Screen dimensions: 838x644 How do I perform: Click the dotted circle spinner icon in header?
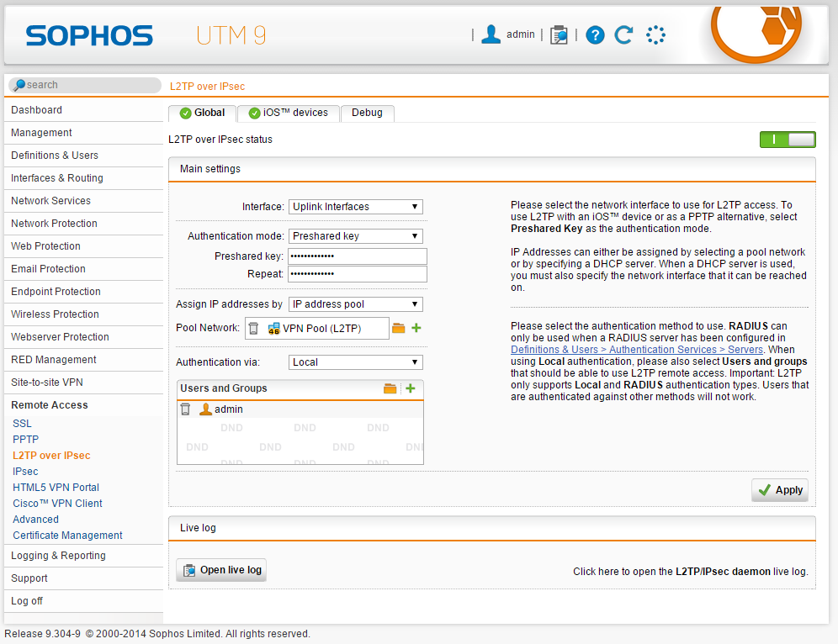(x=655, y=35)
